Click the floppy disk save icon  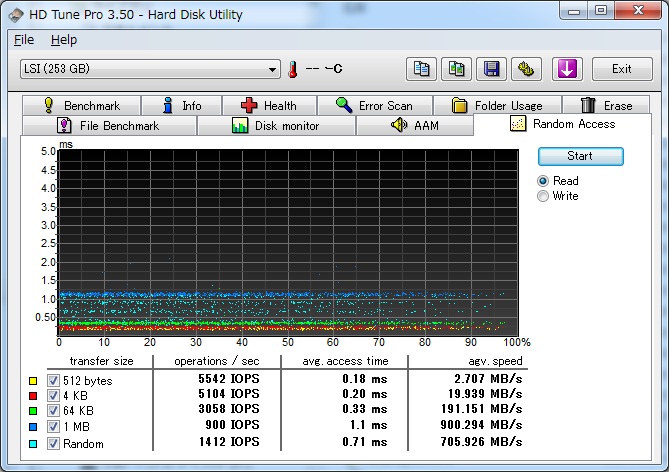(491, 69)
